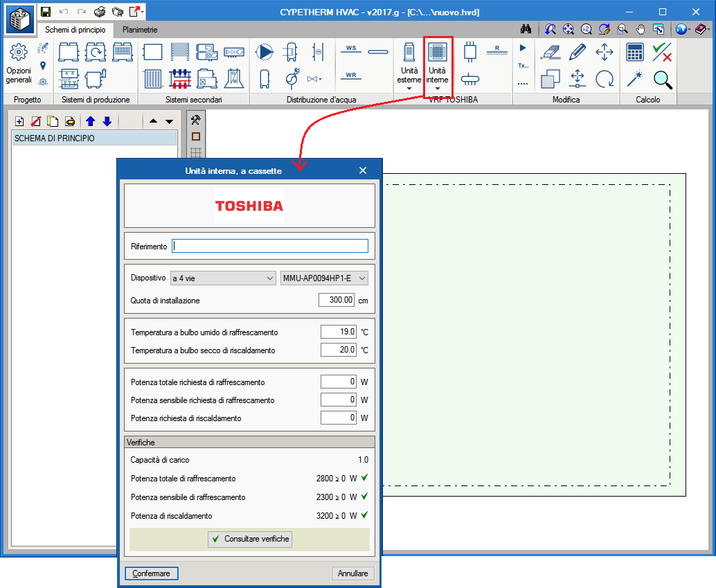Click the copy tool in Modifica
This screenshot has height=588, width=716.
pyautogui.click(x=551, y=78)
